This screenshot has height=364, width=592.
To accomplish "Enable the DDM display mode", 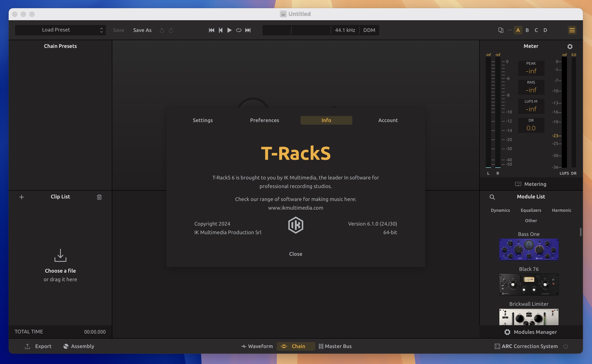I will (x=369, y=30).
